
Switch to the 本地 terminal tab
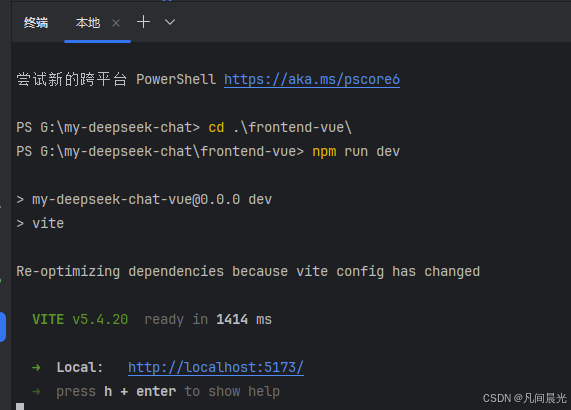coord(88,23)
